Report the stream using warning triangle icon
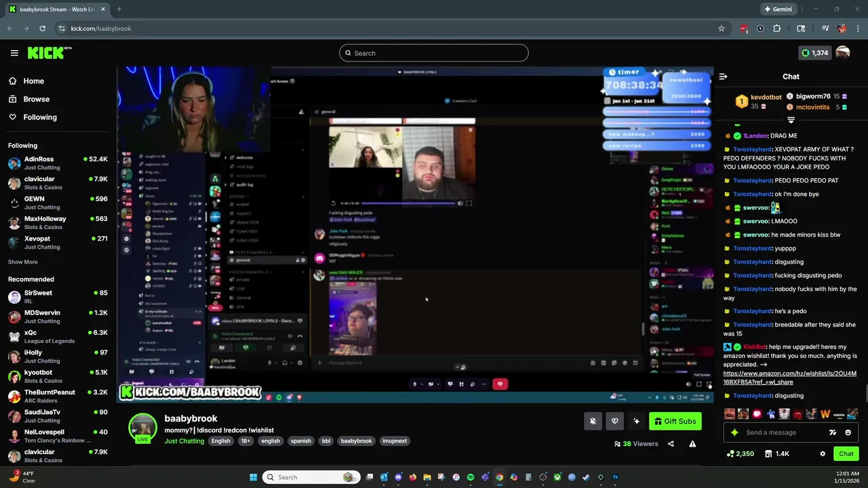This screenshot has width=868, height=488. 692,444
